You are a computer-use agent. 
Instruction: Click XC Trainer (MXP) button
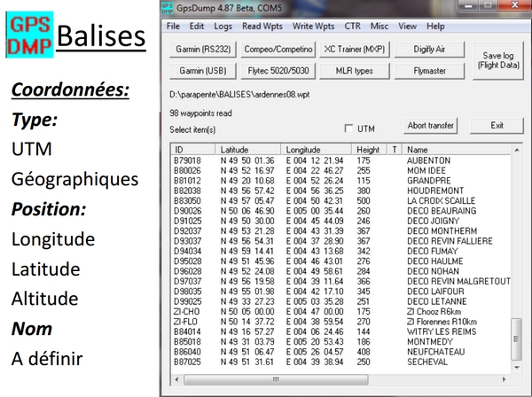[355, 49]
